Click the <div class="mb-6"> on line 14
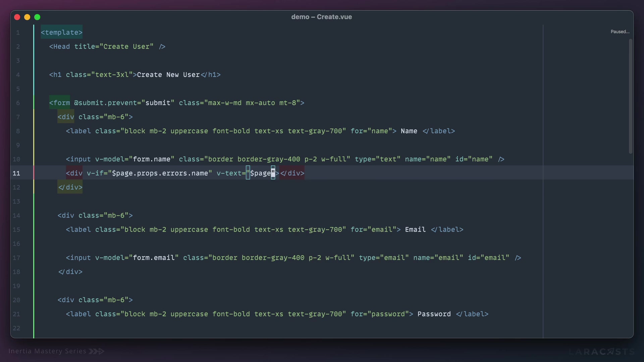This screenshot has width=644, height=362. pos(95,216)
